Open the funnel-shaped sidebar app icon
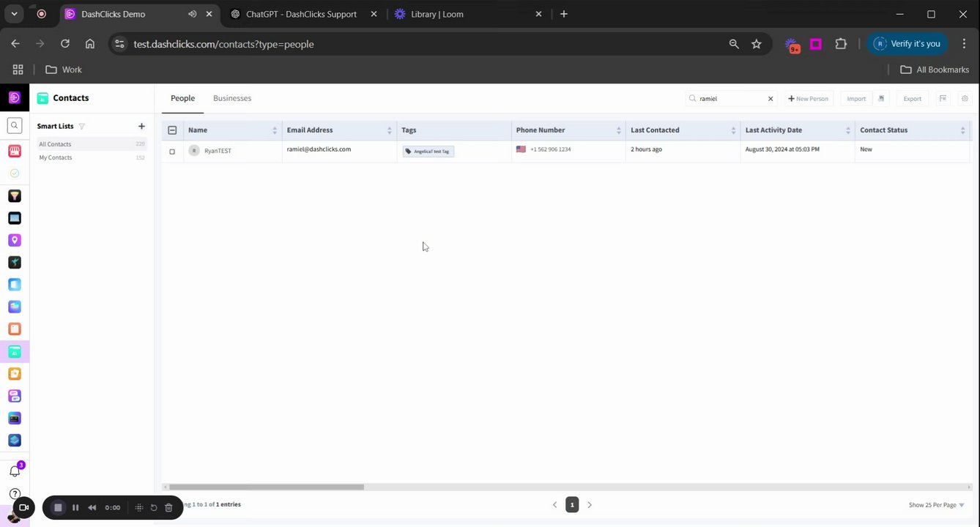This screenshot has width=980, height=527. pyautogui.click(x=15, y=196)
